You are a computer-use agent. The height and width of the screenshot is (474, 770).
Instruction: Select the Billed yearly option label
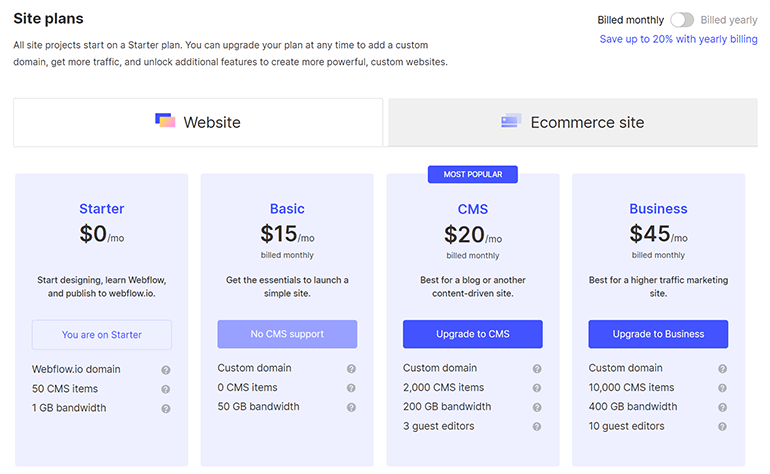pyautogui.click(x=729, y=20)
